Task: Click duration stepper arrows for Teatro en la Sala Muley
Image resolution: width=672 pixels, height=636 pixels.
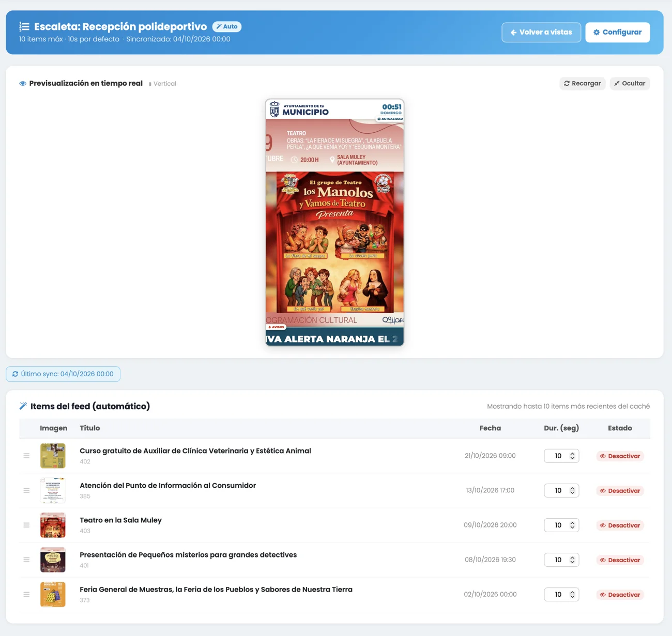Action: click(x=572, y=525)
